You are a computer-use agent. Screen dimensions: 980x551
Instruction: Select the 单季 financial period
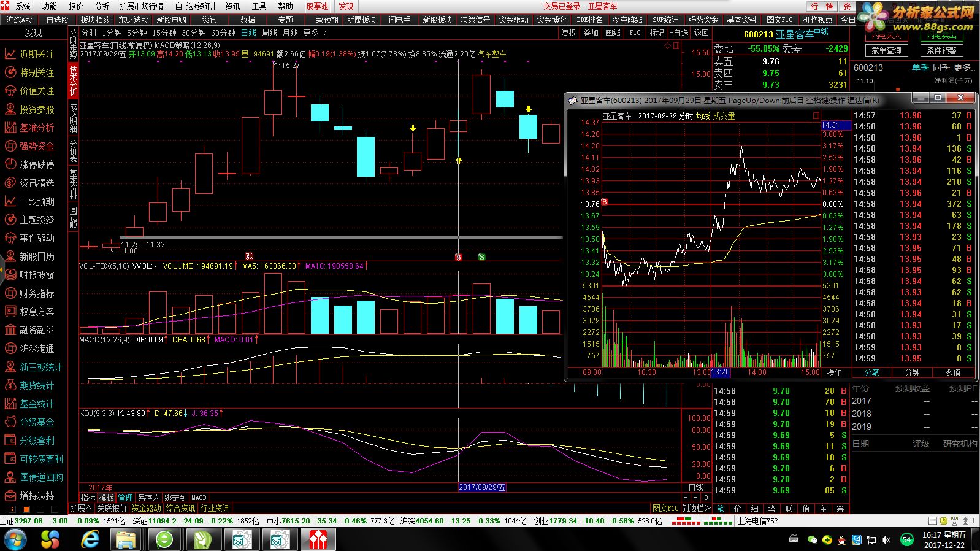point(920,67)
